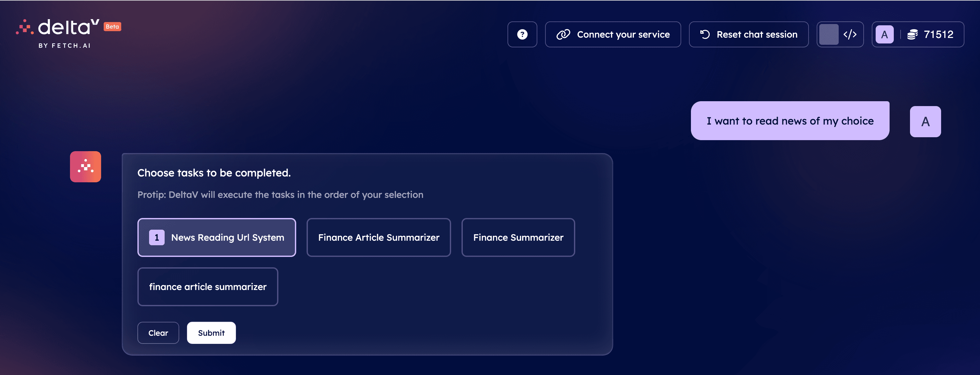Switch to developer code view icon
The width and height of the screenshot is (980, 375).
pos(850,34)
